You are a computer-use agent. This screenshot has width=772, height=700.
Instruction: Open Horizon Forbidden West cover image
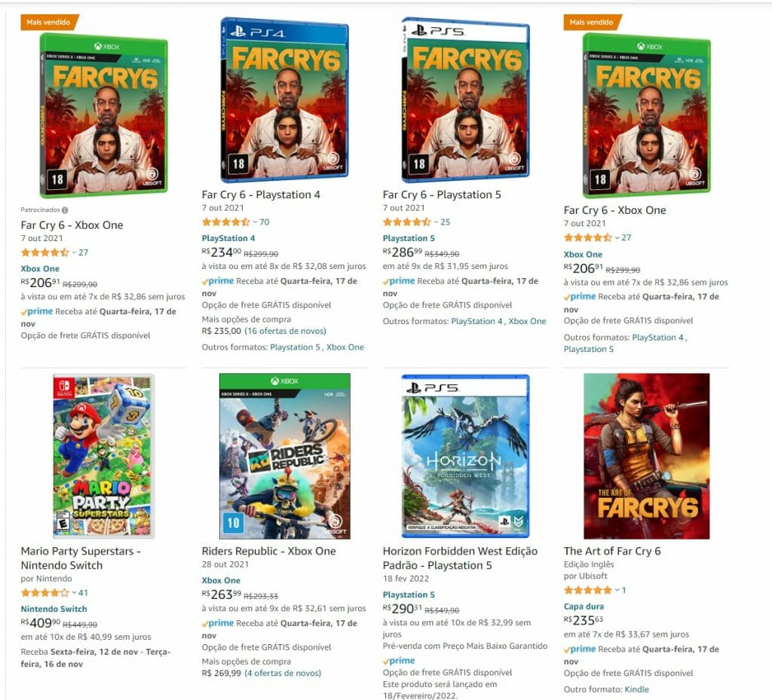click(465, 456)
